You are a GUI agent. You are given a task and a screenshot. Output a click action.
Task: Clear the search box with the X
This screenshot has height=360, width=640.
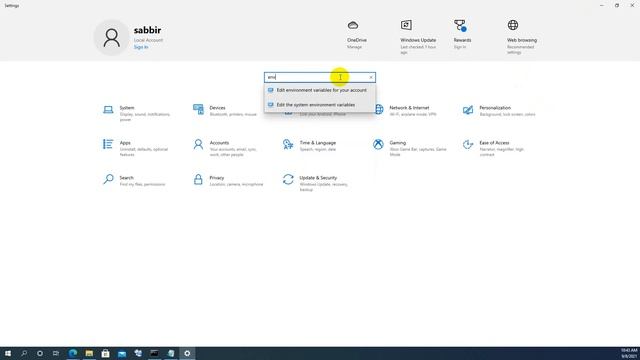[371, 77]
